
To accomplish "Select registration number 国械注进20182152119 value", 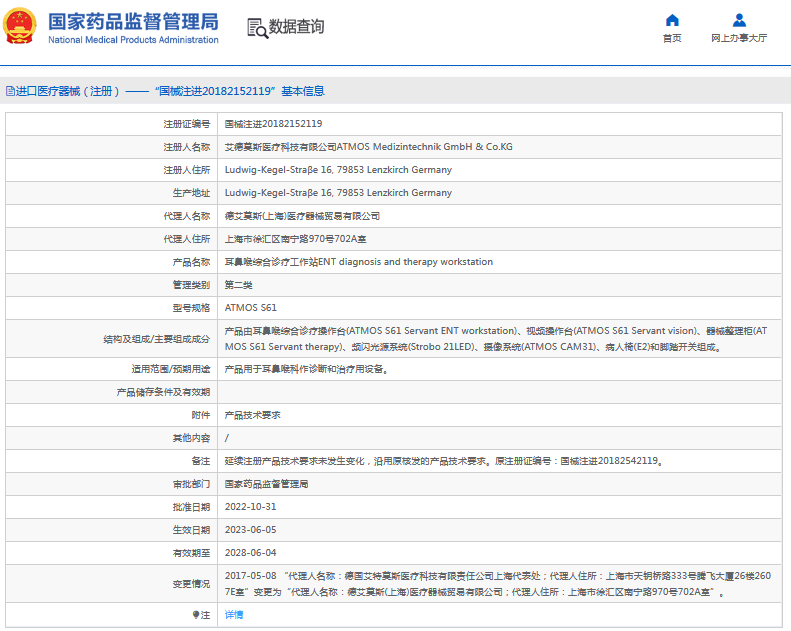I will point(273,124).
